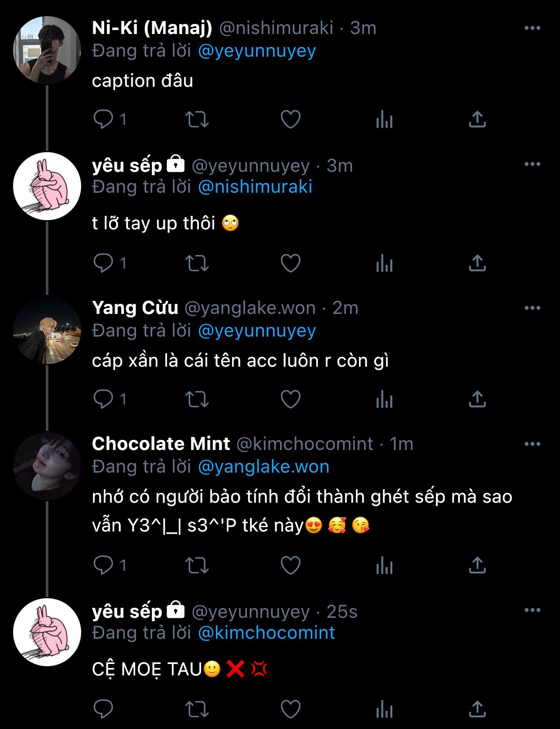Like Yang Cừu's "cáp xần" tweet
Viewport: 560px width, 729px height.
click(290, 399)
